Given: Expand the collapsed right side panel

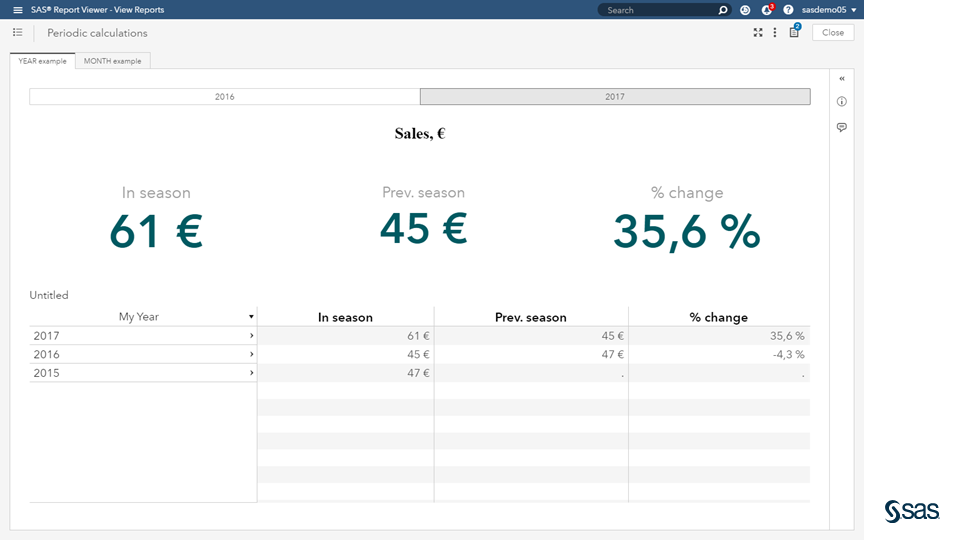Looking at the screenshot, I should tap(842, 78).
